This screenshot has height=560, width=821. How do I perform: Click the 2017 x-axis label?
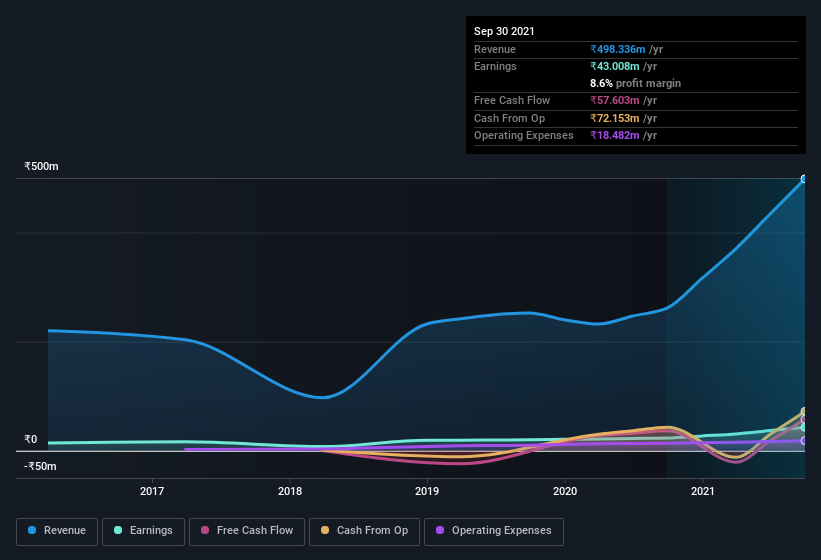152,491
